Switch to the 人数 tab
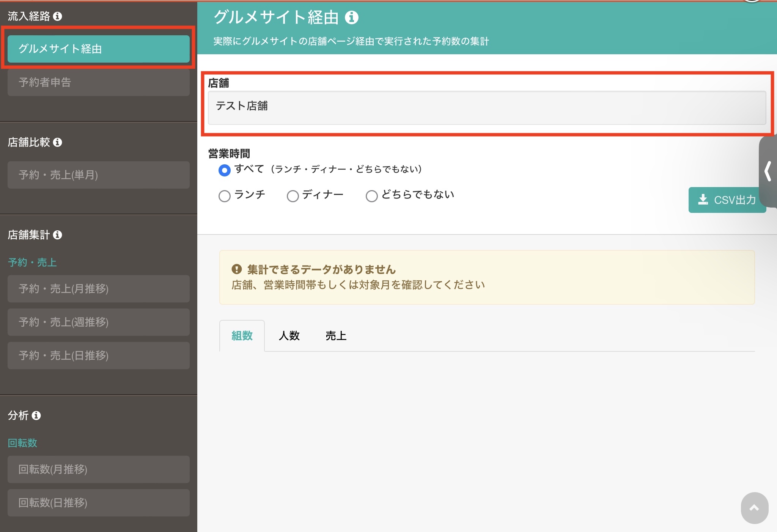Viewport: 777px width, 532px height. point(289,336)
